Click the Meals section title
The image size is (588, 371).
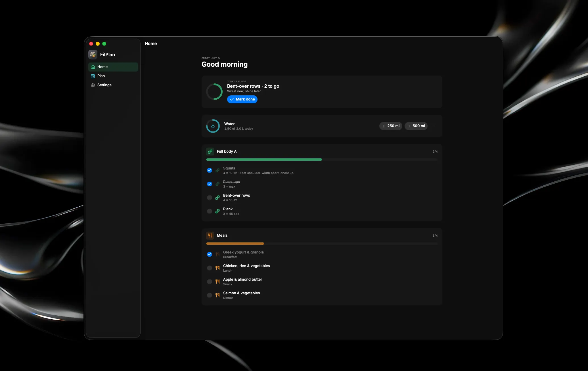(222, 236)
